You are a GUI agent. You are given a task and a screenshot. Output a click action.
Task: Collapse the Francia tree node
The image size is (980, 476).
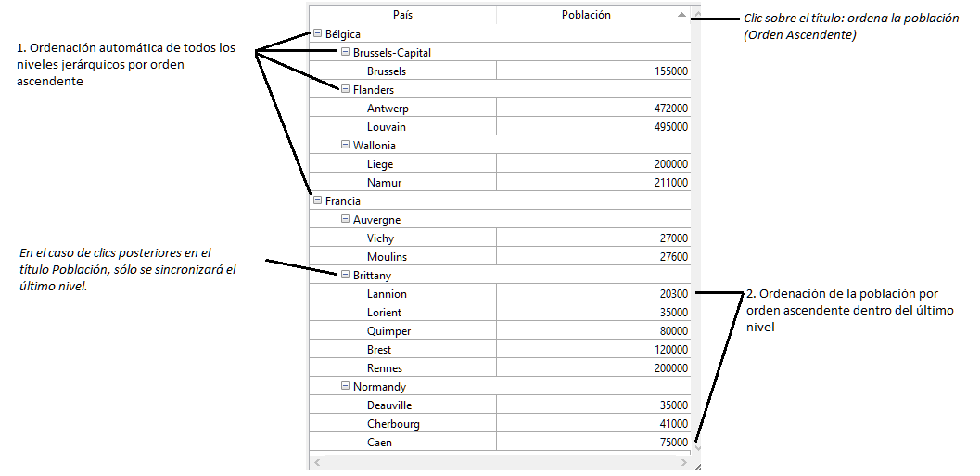pos(318,201)
